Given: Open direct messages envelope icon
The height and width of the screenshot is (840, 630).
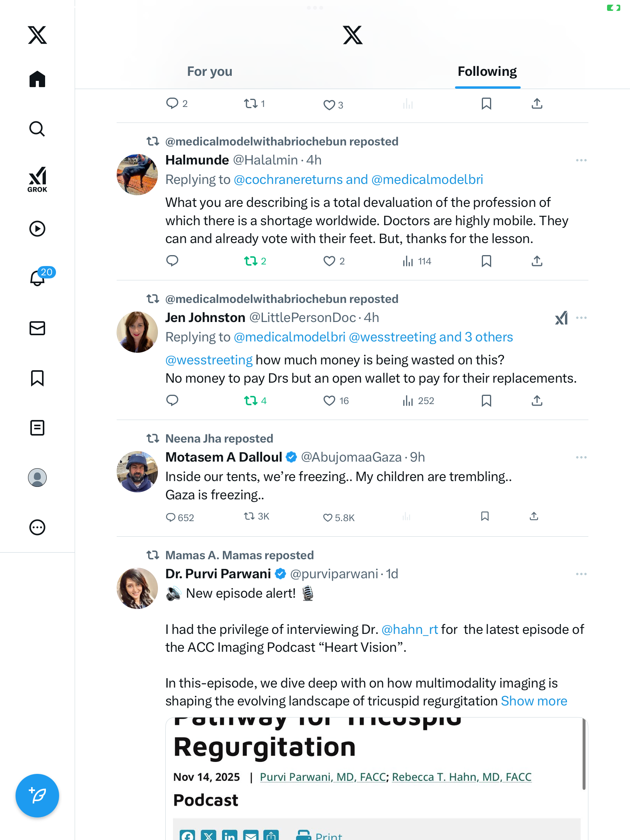Looking at the screenshot, I should (x=37, y=328).
